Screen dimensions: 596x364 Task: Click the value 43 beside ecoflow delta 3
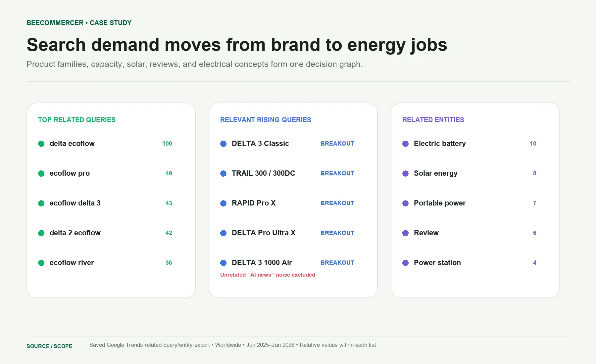coord(169,203)
